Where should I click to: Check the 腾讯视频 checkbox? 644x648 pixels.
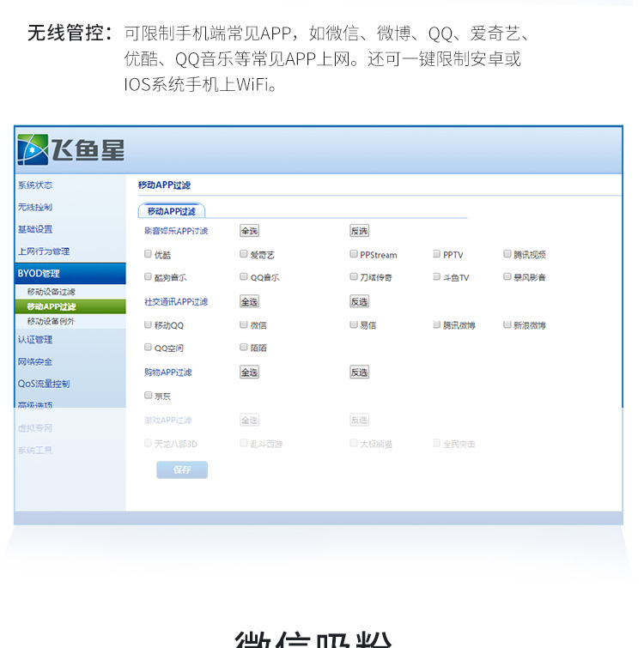pos(507,254)
